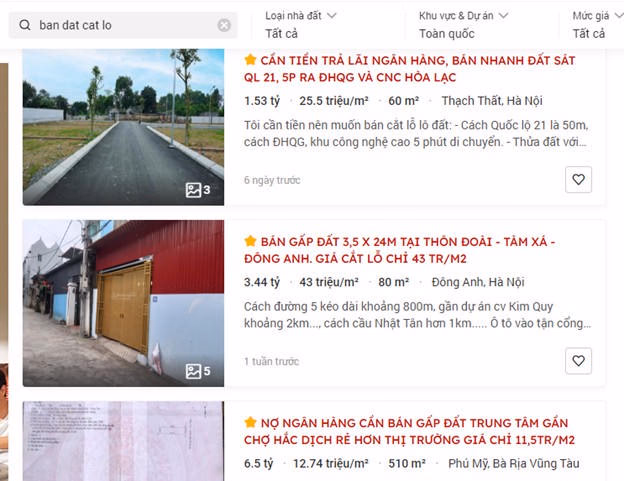Image resolution: width=624 pixels, height=481 pixels.
Task: Open listing NỢ NGÂN HÀNG CẦN BÁN GẤP
Action: (x=410, y=432)
